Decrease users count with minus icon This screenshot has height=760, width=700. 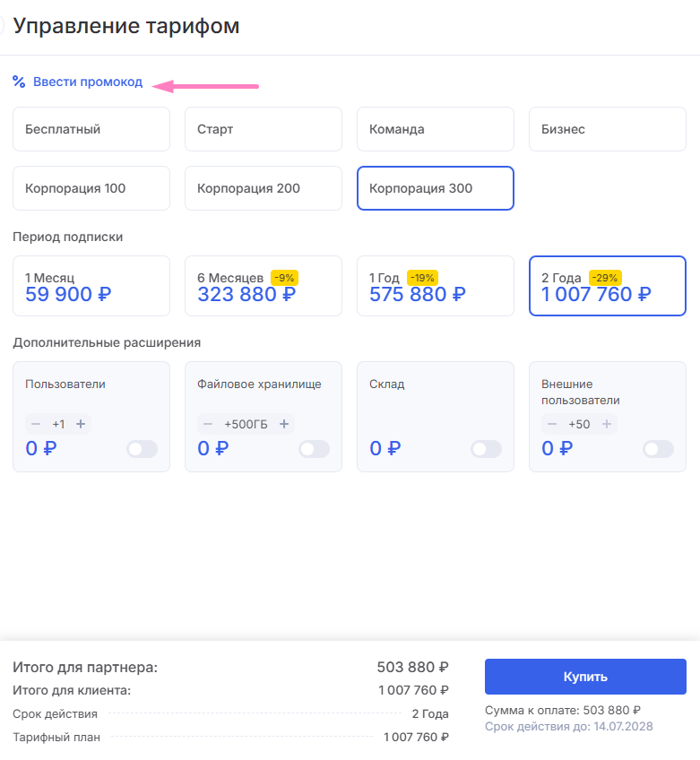click(36, 424)
